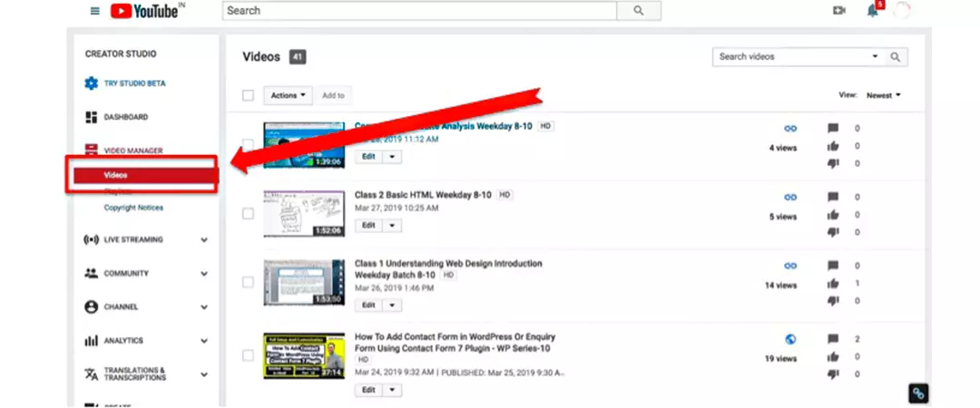Expand Translations & Transcriptions section
980x408 pixels.
(204, 374)
